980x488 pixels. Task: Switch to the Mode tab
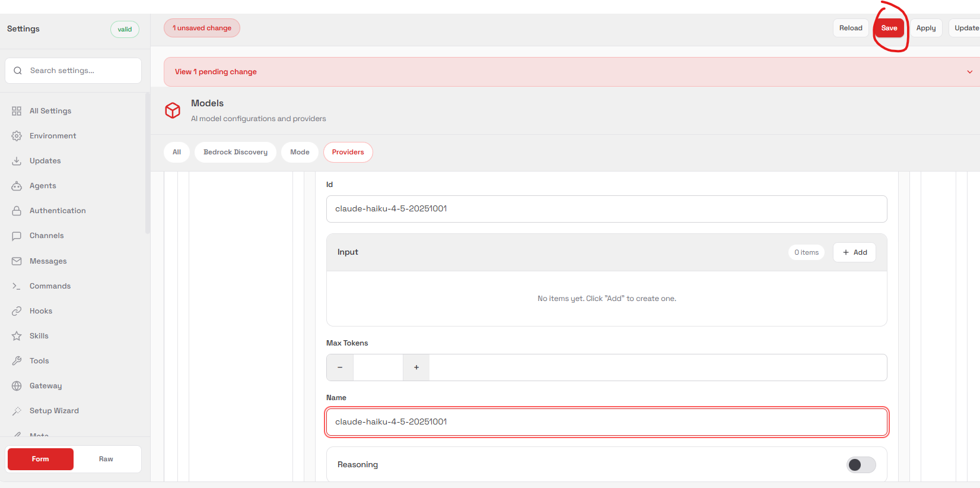[x=300, y=152]
